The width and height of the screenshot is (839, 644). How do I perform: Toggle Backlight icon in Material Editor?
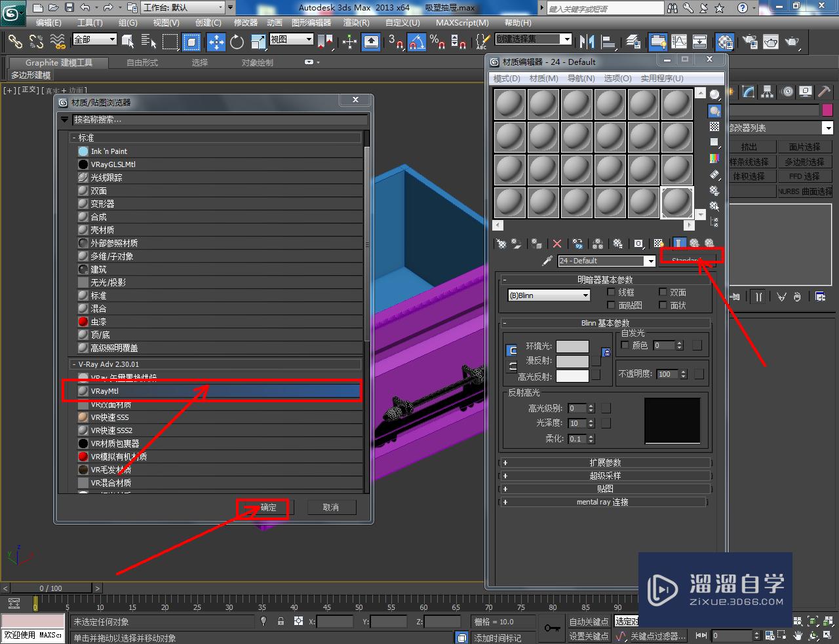click(x=714, y=111)
